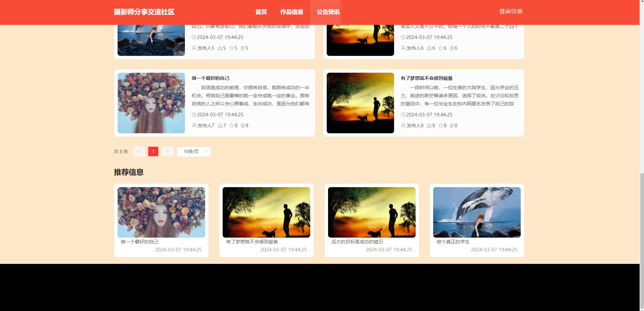Click the star favorite icon for 发布人5
Viewport: 644px width, 311px height.
(x=231, y=48)
